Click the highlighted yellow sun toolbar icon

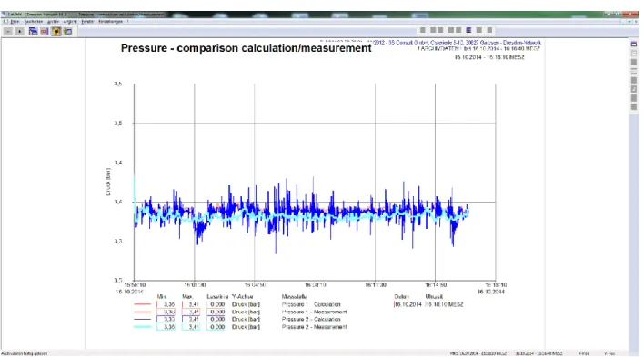(x=56, y=31)
